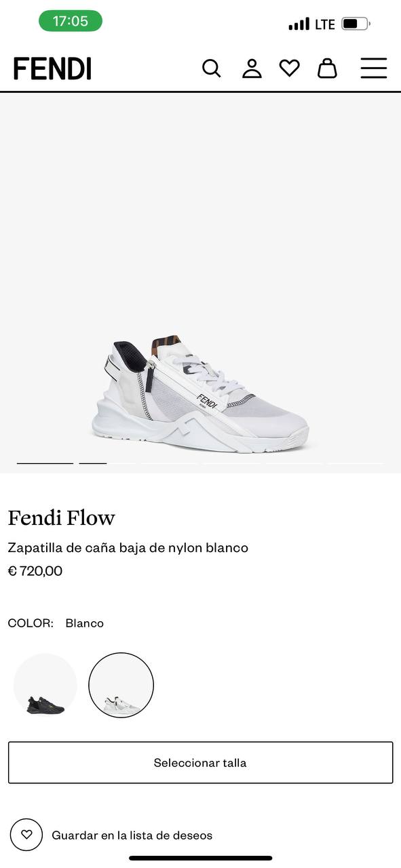
Task: Tap the battery status icon
Action: click(356, 24)
